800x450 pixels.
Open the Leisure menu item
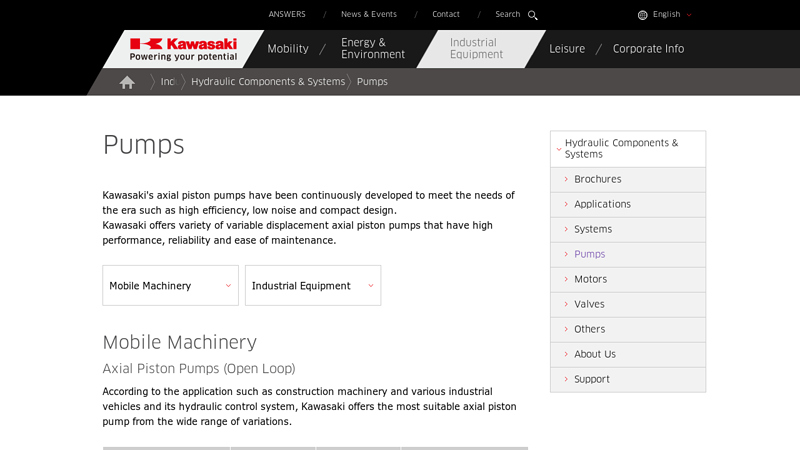tap(566, 49)
